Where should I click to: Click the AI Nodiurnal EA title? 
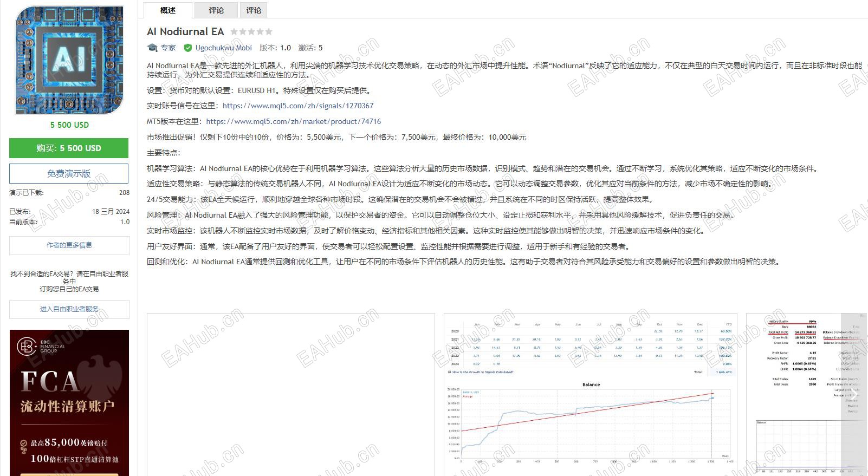(185, 32)
